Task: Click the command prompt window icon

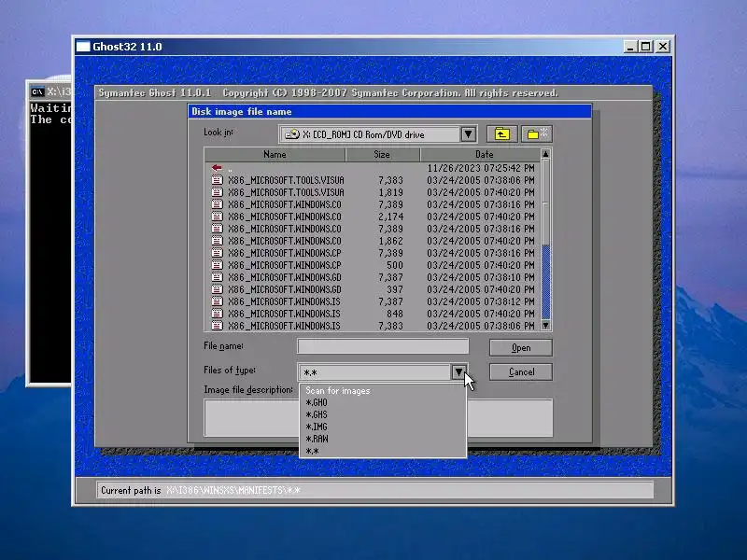Action: tap(37, 91)
